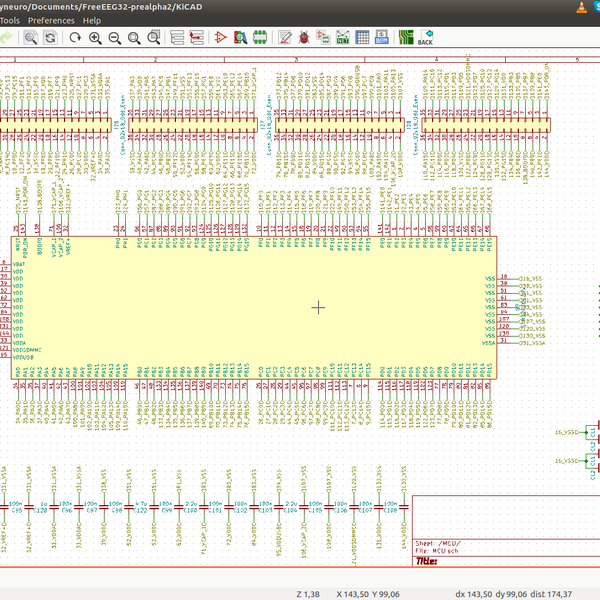The width and height of the screenshot is (600, 600).
Task: Run electrical rules check bug icon
Action: tap(301, 39)
